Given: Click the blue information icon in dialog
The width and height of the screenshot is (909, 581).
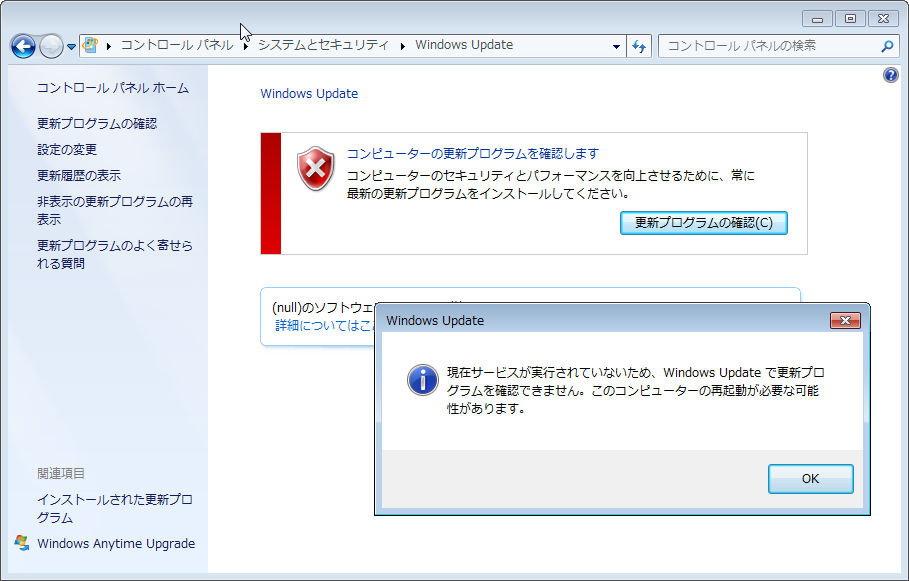Looking at the screenshot, I should [x=423, y=380].
